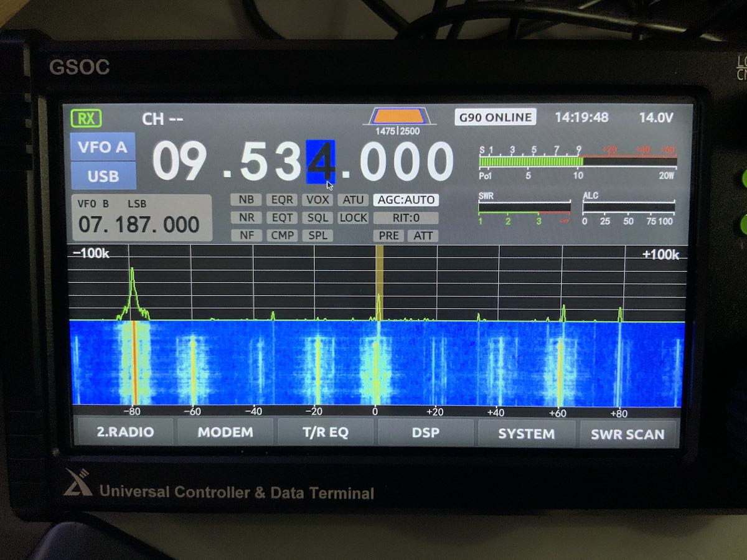Screen dimensions: 747x560
Task: Click the green RX status indicator
Action: 86,118
